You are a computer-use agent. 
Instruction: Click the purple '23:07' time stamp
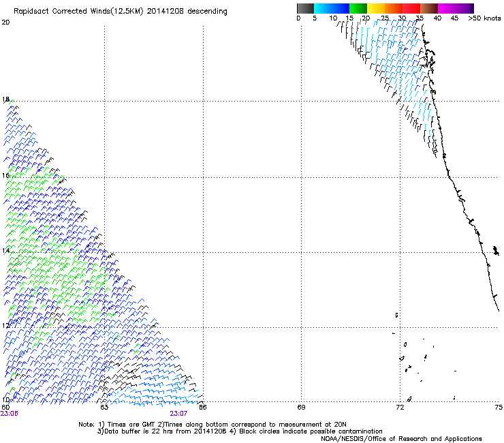[x=178, y=414]
